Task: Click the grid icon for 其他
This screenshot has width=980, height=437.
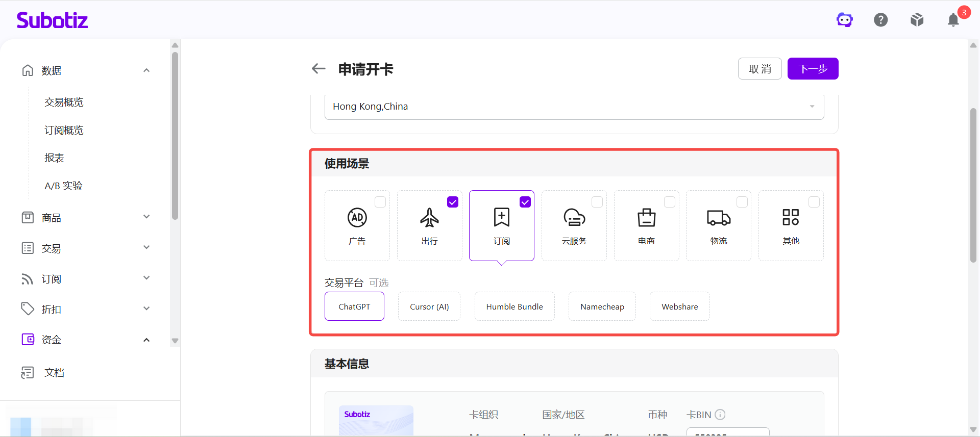Action: coord(791,217)
